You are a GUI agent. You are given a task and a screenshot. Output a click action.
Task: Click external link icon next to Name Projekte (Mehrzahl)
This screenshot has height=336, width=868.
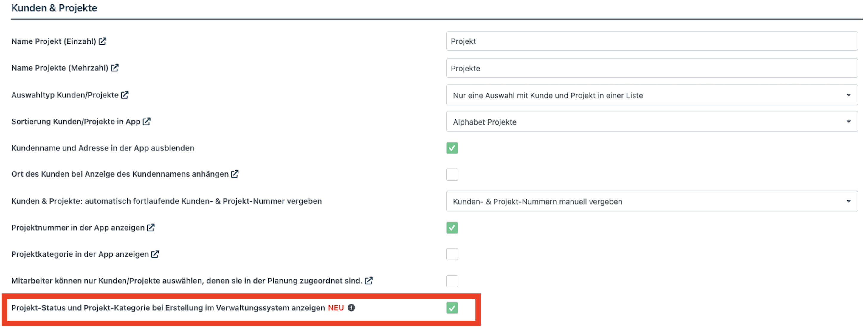click(x=114, y=68)
